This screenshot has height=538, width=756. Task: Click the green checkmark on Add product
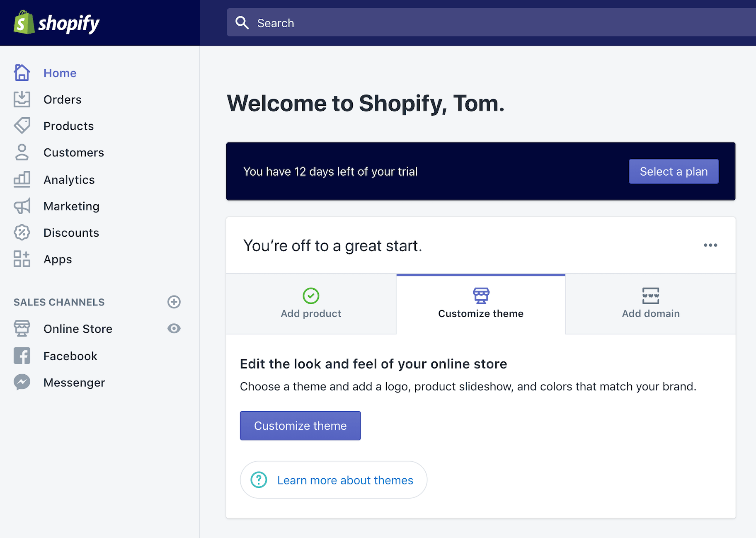pyautogui.click(x=311, y=296)
